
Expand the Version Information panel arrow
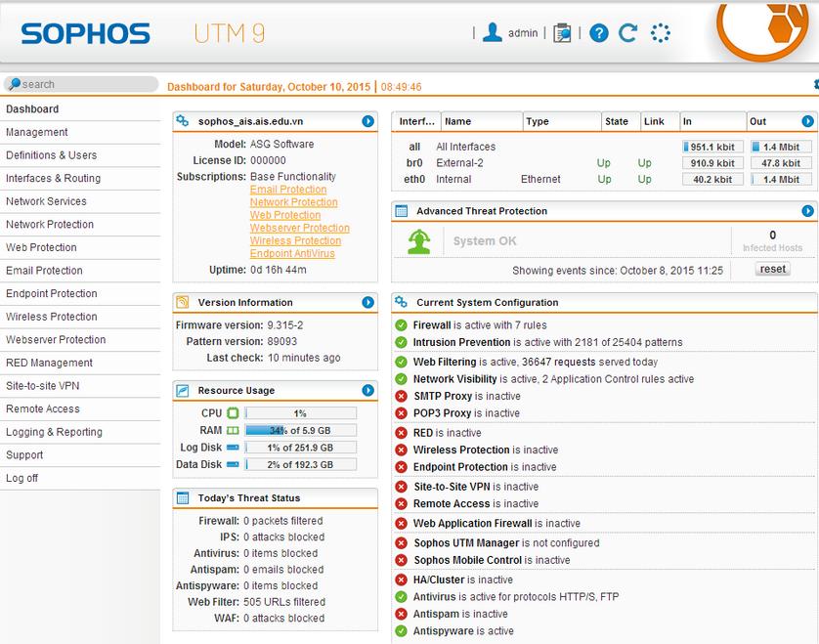coord(367,302)
